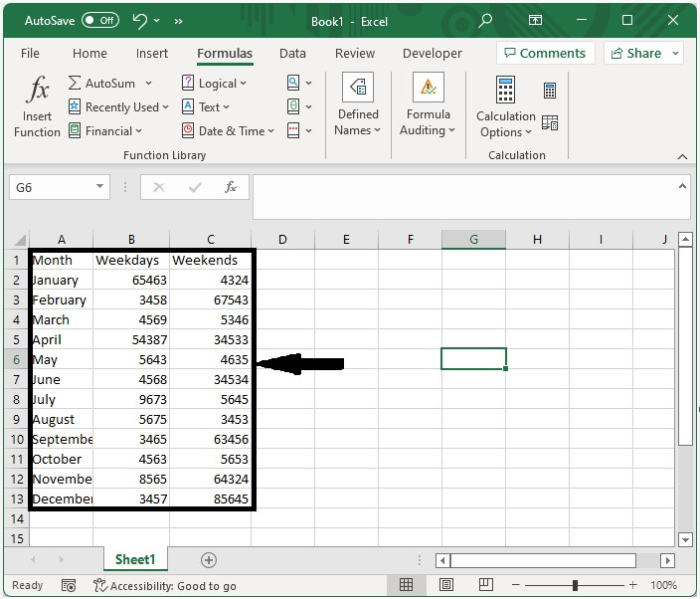Screen dimensions: 700x599
Task: Click the Math & Trig icon
Action: [293, 107]
